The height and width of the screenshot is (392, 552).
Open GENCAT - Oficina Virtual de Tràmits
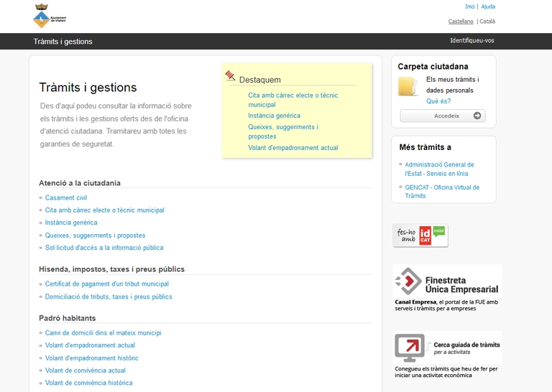(x=442, y=192)
